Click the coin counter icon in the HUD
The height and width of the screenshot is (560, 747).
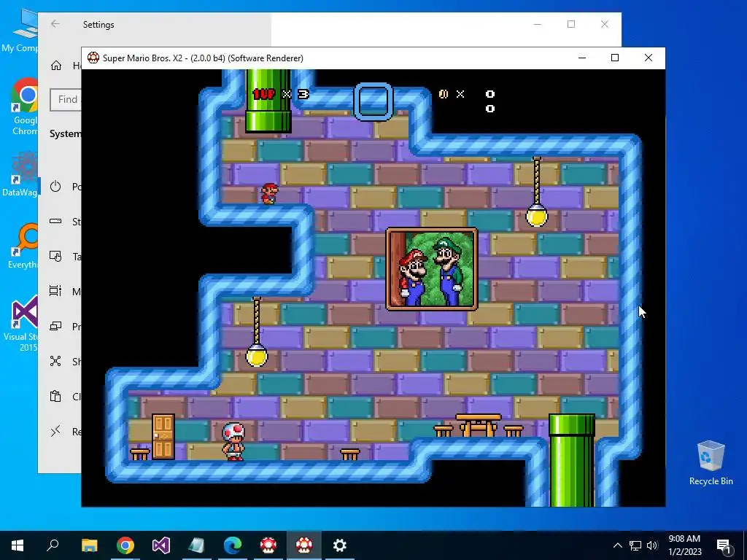[444, 94]
